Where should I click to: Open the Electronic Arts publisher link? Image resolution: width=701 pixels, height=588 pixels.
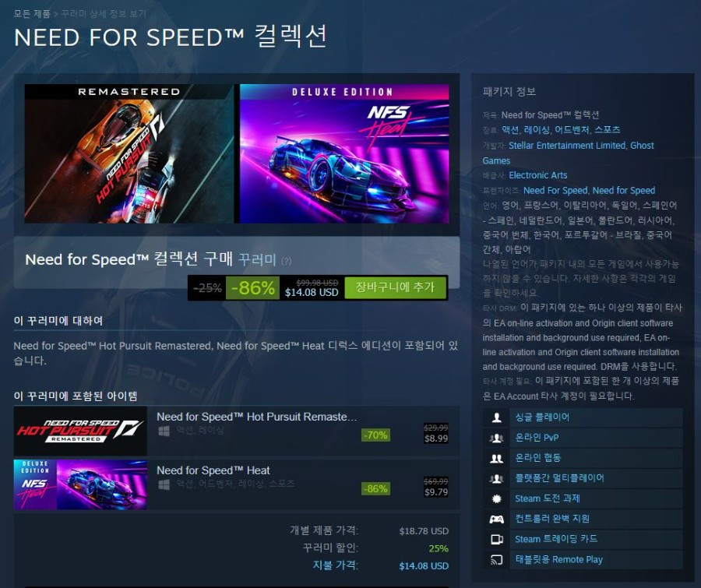(x=537, y=175)
